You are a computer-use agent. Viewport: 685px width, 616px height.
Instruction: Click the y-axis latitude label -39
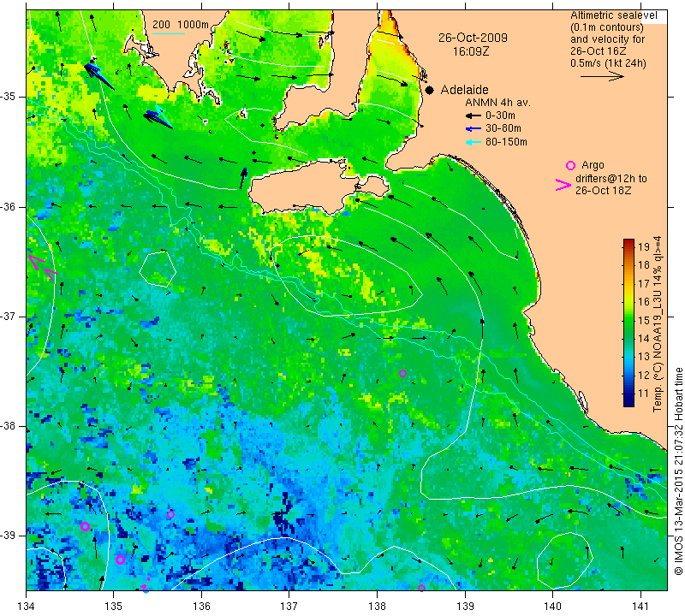tap(9, 536)
